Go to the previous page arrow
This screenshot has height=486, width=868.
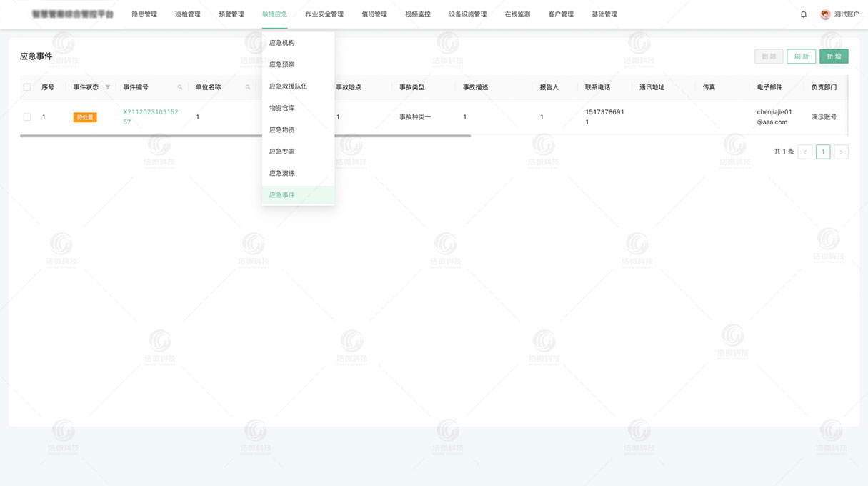tap(805, 152)
